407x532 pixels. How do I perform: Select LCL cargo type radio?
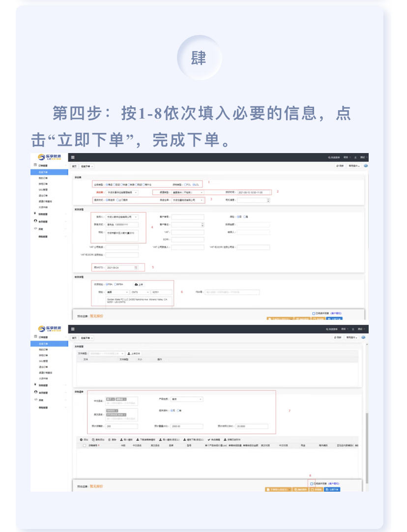point(194,185)
